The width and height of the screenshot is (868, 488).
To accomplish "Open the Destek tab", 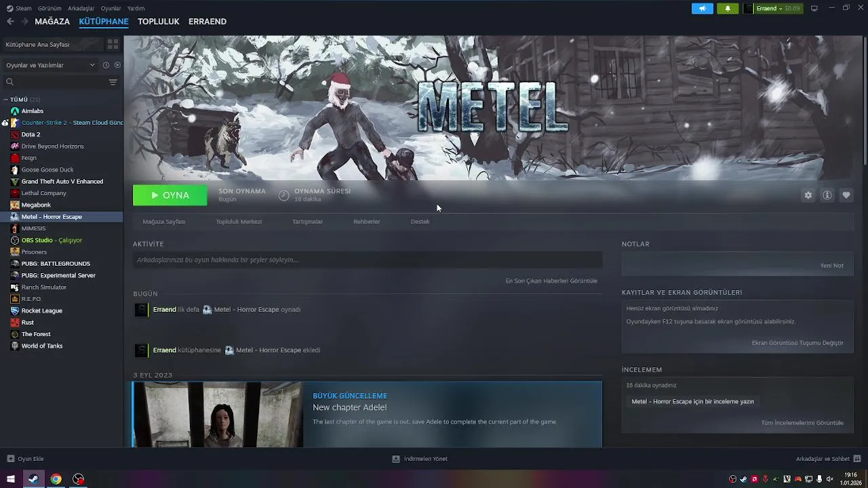I will click(x=420, y=222).
